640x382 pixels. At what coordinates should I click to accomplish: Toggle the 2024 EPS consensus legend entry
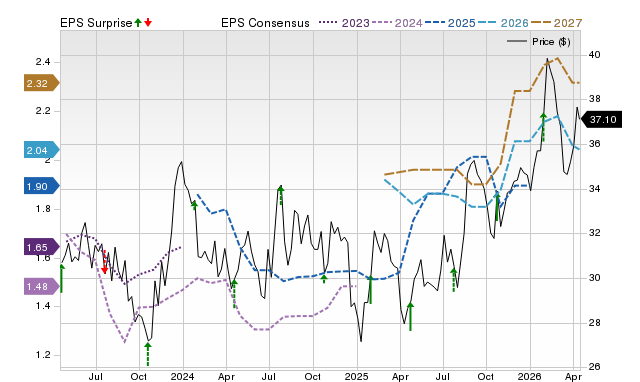(x=397, y=23)
